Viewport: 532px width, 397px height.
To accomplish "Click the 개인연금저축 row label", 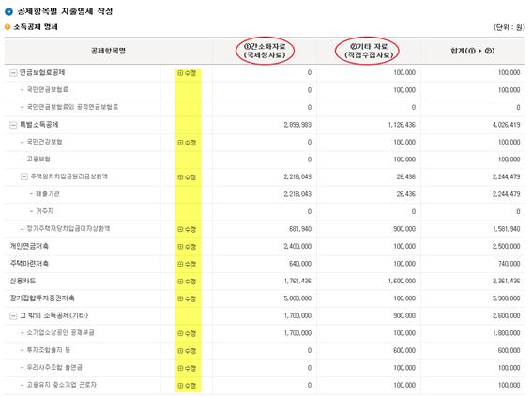I will pyautogui.click(x=29, y=246).
